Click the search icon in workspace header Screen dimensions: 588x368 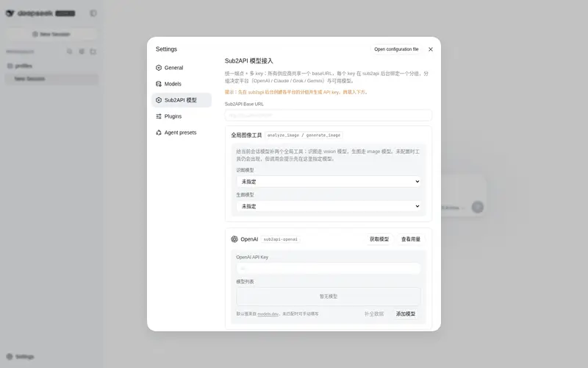click(x=69, y=52)
